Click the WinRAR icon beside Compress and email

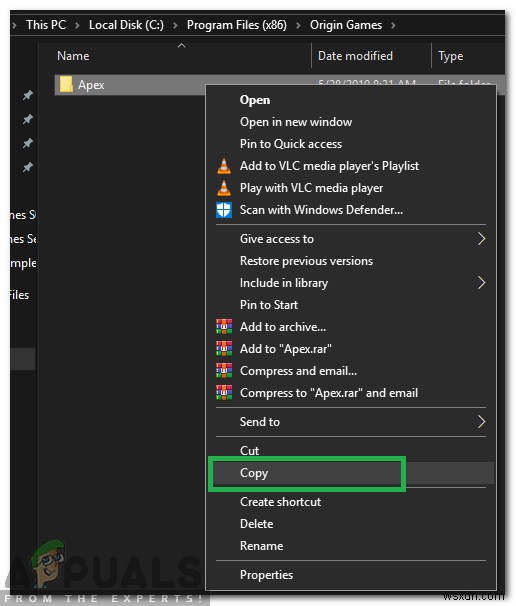point(224,371)
